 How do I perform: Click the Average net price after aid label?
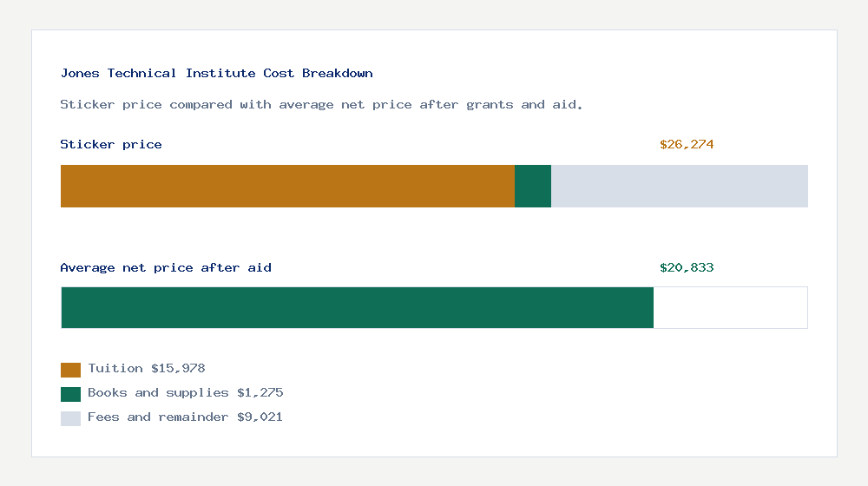166,268
